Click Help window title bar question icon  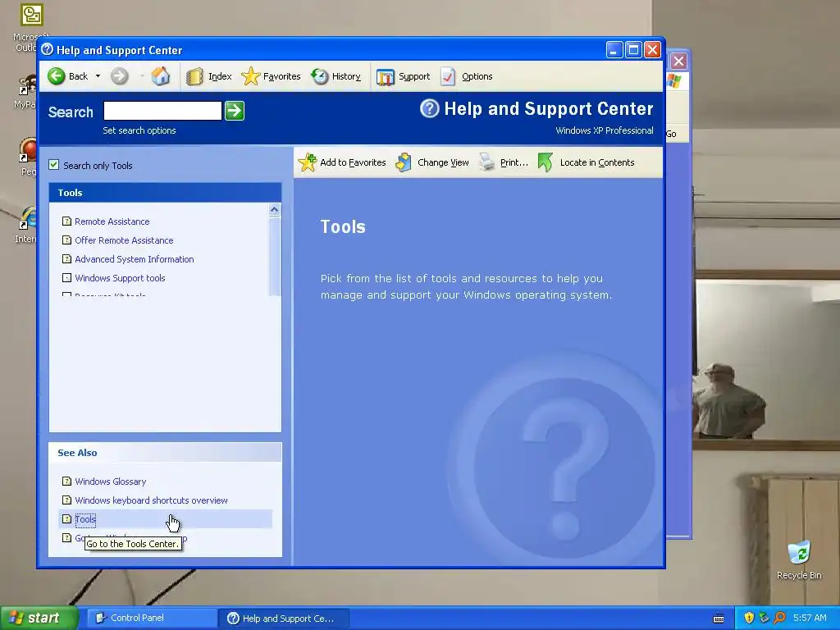tap(47, 50)
